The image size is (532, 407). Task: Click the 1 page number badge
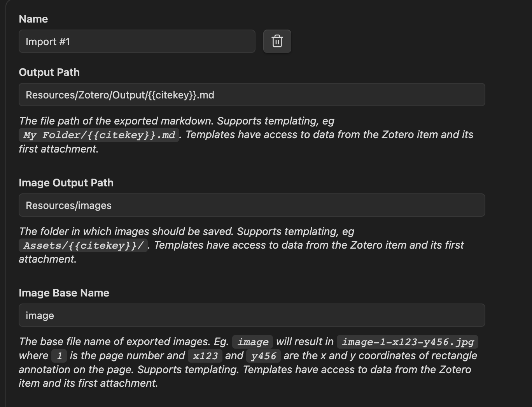coord(59,355)
